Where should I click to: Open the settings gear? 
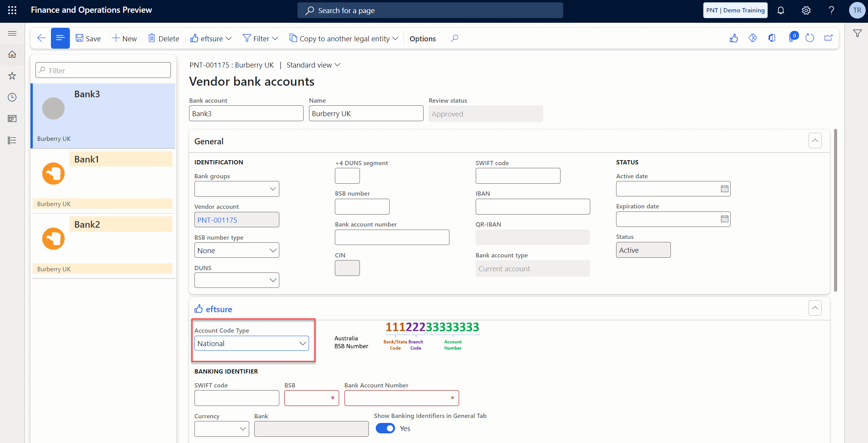pyautogui.click(x=806, y=10)
